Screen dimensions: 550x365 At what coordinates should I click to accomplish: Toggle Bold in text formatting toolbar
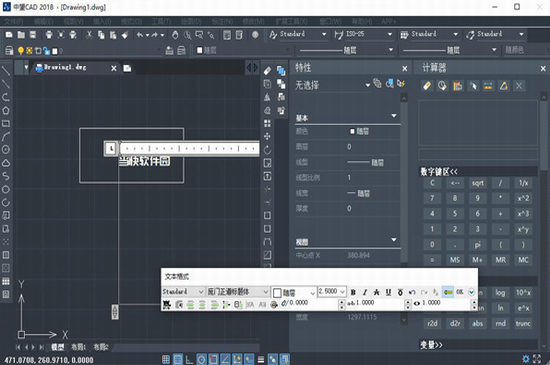(353, 292)
